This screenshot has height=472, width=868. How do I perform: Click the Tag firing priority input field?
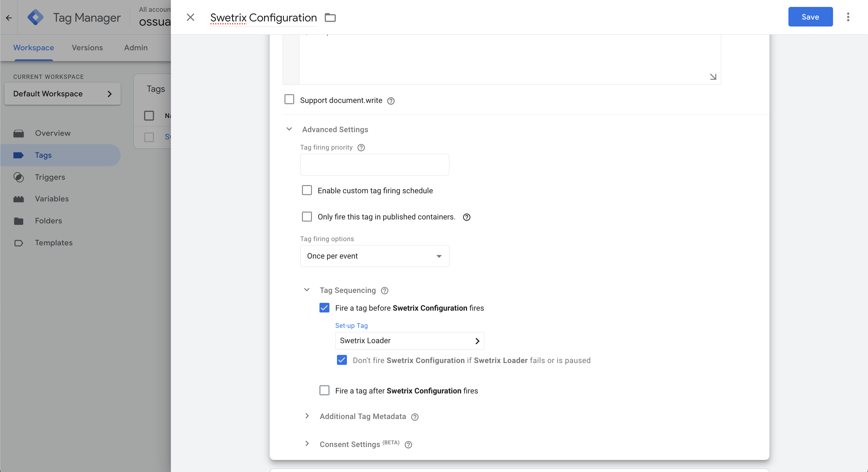[375, 164]
